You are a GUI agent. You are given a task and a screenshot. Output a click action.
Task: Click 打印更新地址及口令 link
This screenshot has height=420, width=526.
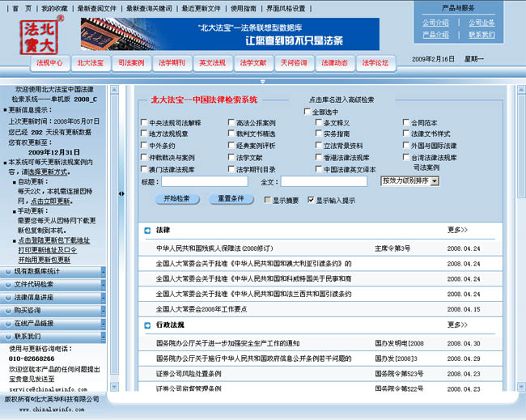[47, 250]
